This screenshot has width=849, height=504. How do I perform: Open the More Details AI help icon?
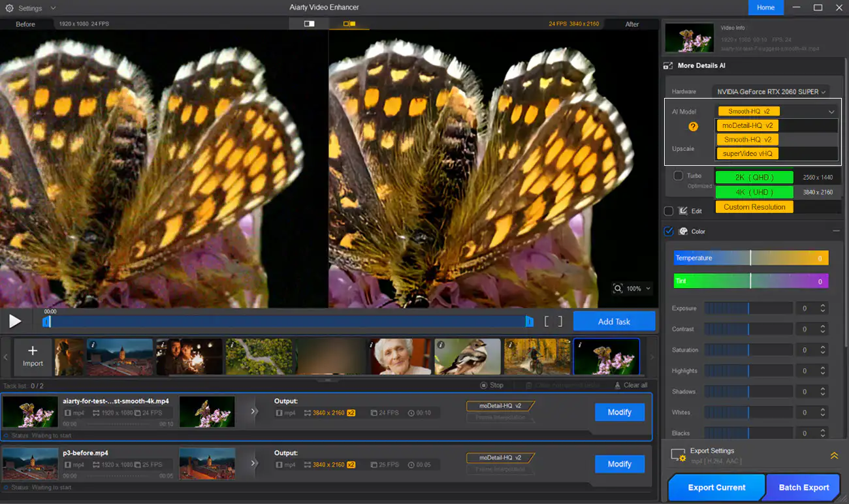click(x=692, y=127)
